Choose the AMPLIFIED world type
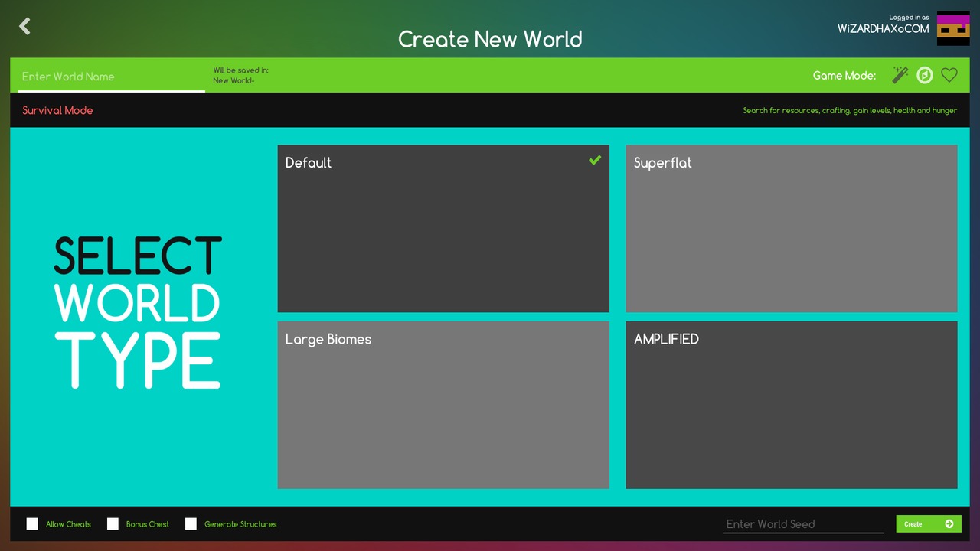This screenshot has width=980, height=551. [792, 405]
